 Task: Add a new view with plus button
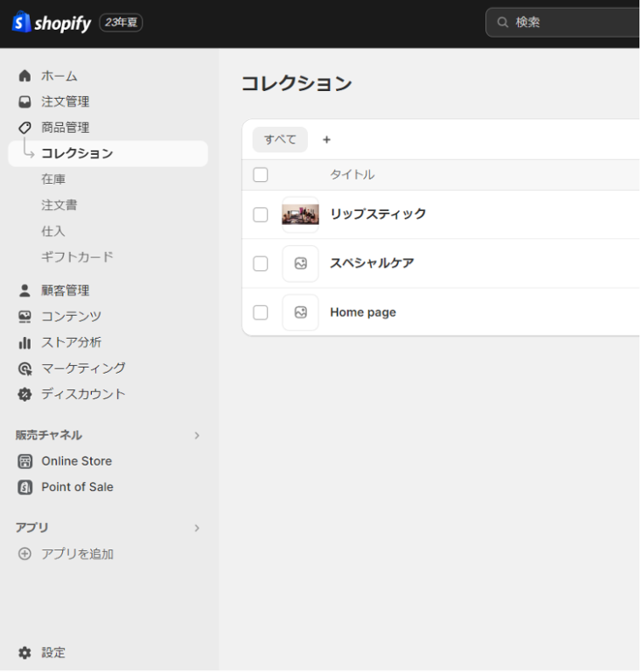click(326, 139)
